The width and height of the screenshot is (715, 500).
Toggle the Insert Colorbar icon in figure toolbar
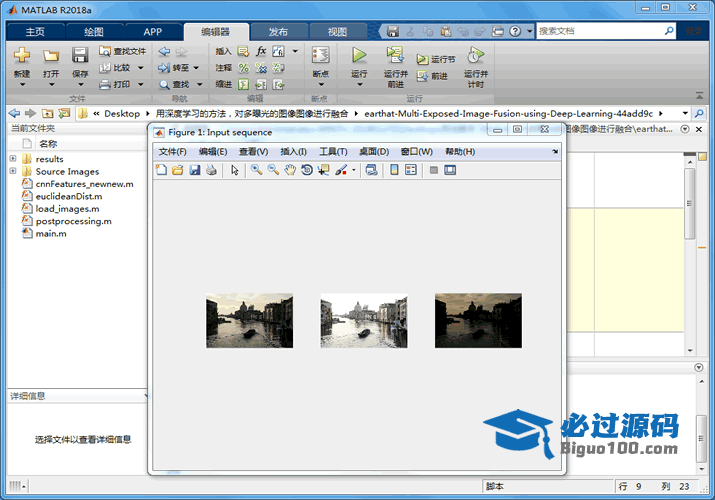click(x=394, y=170)
